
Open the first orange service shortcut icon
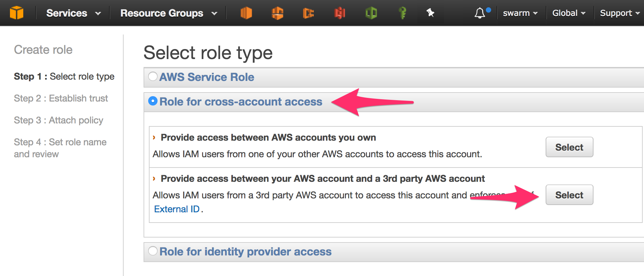246,13
